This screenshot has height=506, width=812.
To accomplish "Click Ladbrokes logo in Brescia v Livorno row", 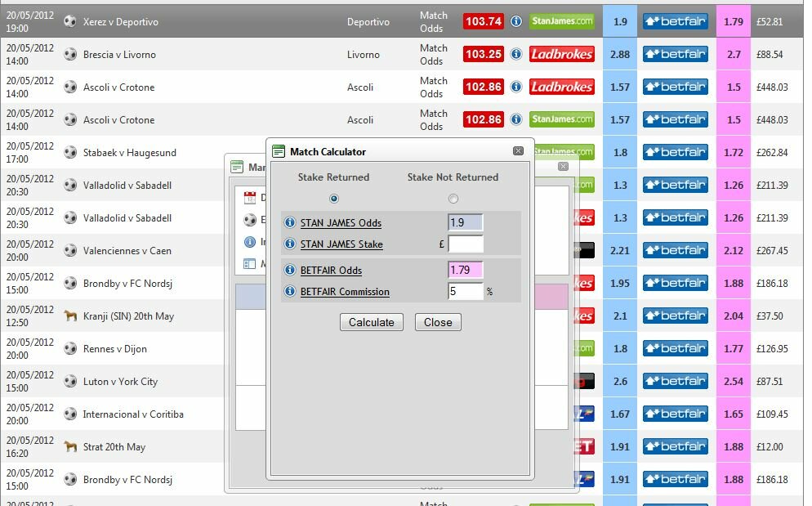I will click(x=562, y=54).
